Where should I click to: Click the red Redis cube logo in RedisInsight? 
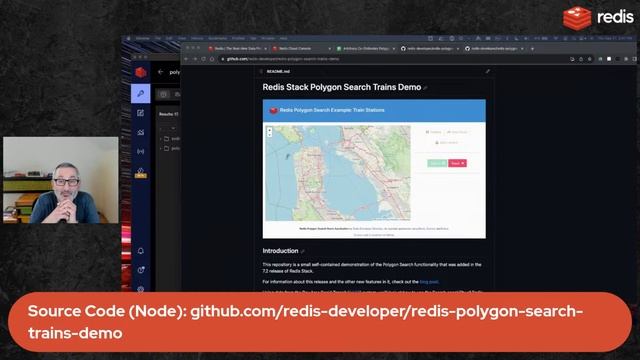[140, 72]
